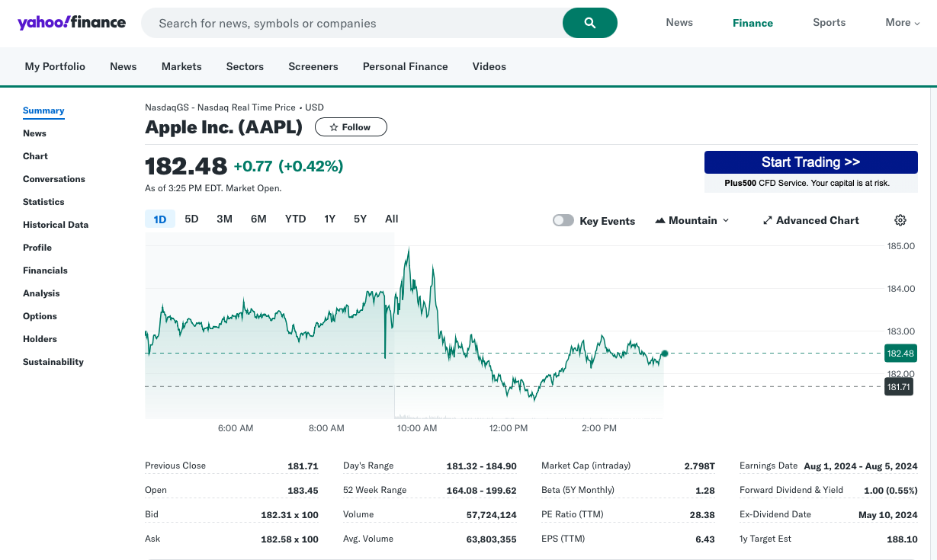Click the mountain chart type icon
Viewport: 937px width, 560px height.
point(660,220)
